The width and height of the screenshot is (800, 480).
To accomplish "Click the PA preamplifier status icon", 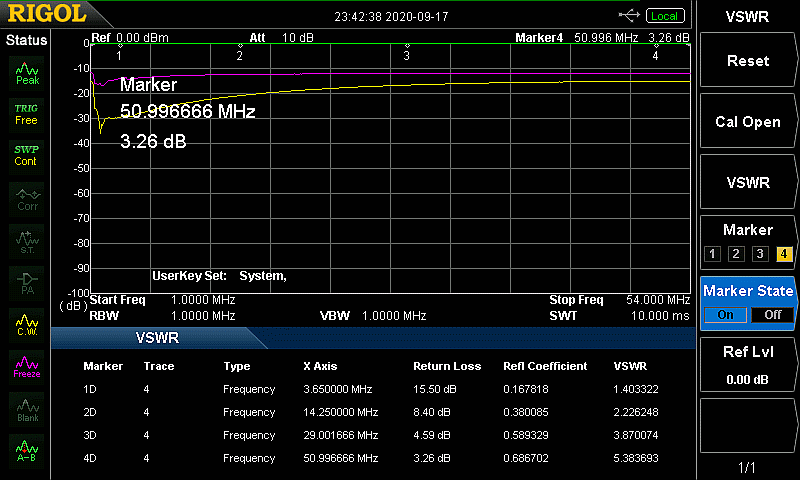I will [x=27, y=282].
